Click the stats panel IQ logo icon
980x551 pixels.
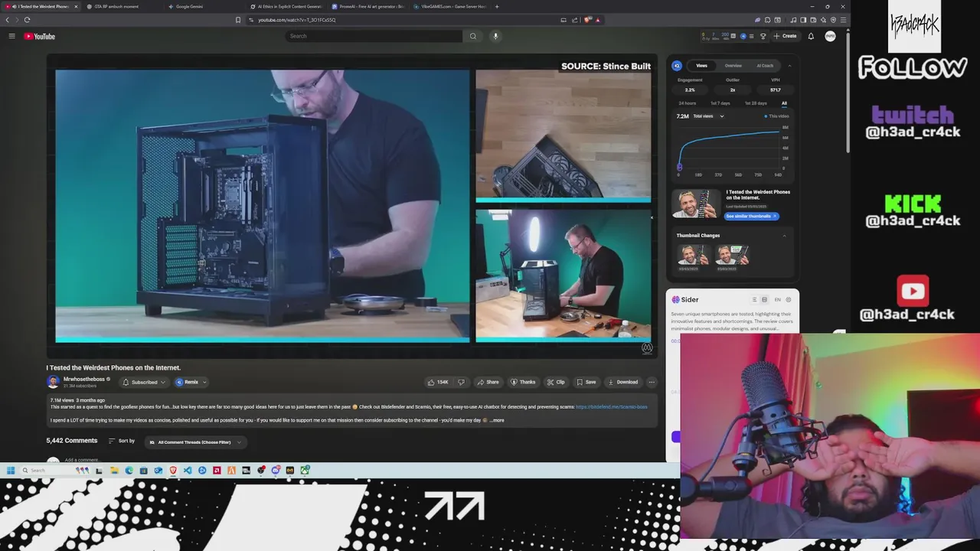[677, 66]
